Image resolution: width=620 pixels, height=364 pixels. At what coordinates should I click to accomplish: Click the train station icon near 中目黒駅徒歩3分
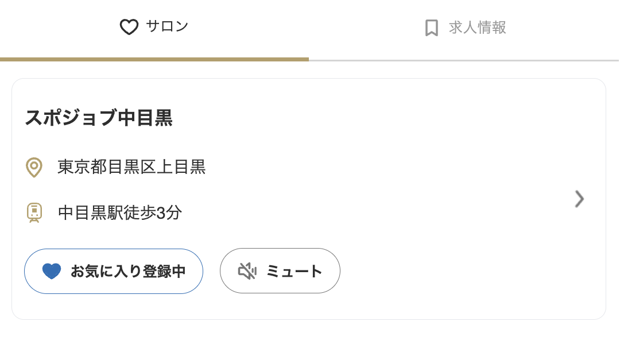pyautogui.click(x=34, y=212)
